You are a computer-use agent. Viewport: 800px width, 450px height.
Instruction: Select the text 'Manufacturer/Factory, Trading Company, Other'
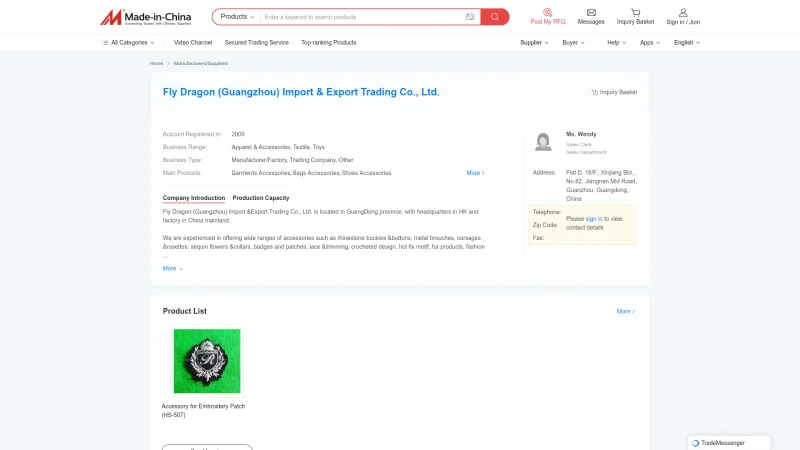click(292, 160)
